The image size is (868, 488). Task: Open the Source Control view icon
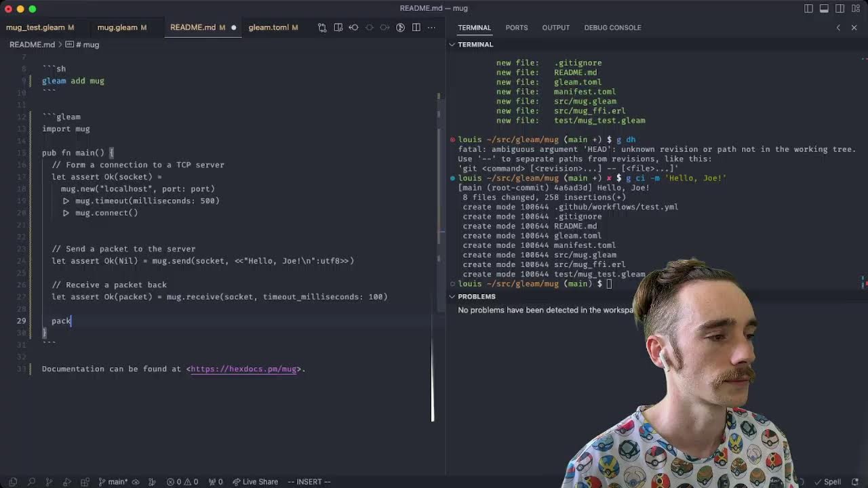[x=50, y=482]
